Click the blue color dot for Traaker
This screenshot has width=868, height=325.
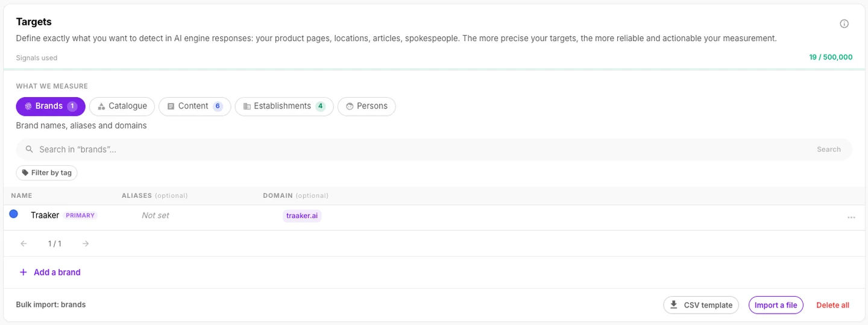click(14, 214)
